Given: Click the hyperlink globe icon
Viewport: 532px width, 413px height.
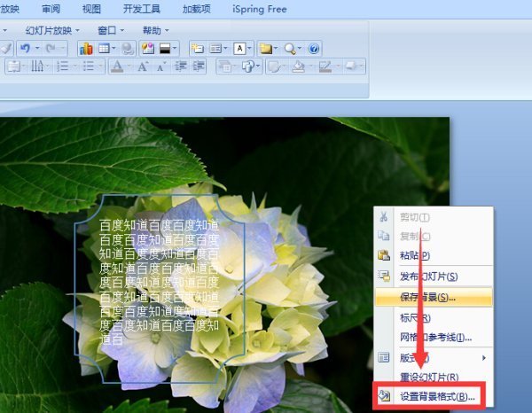Looking at the screenshot, I should (x=128, y=49).
